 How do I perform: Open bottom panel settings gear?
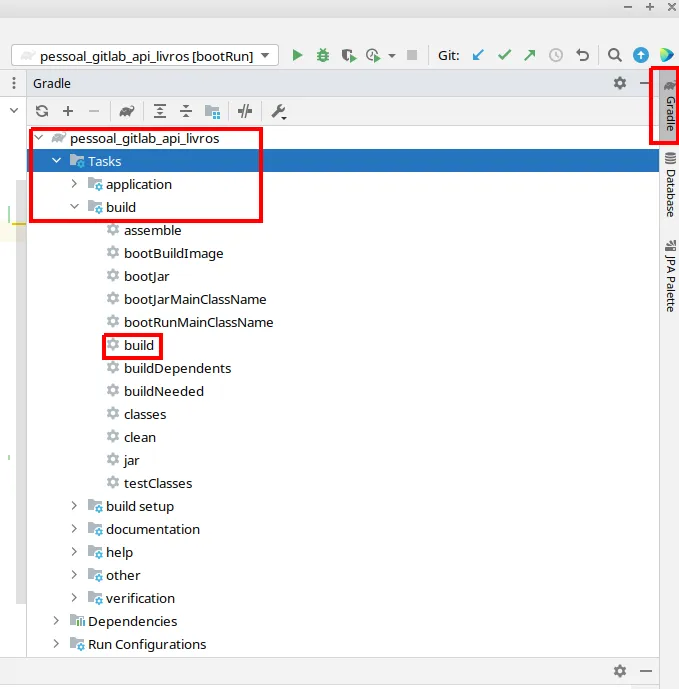[x=620, y=671]
